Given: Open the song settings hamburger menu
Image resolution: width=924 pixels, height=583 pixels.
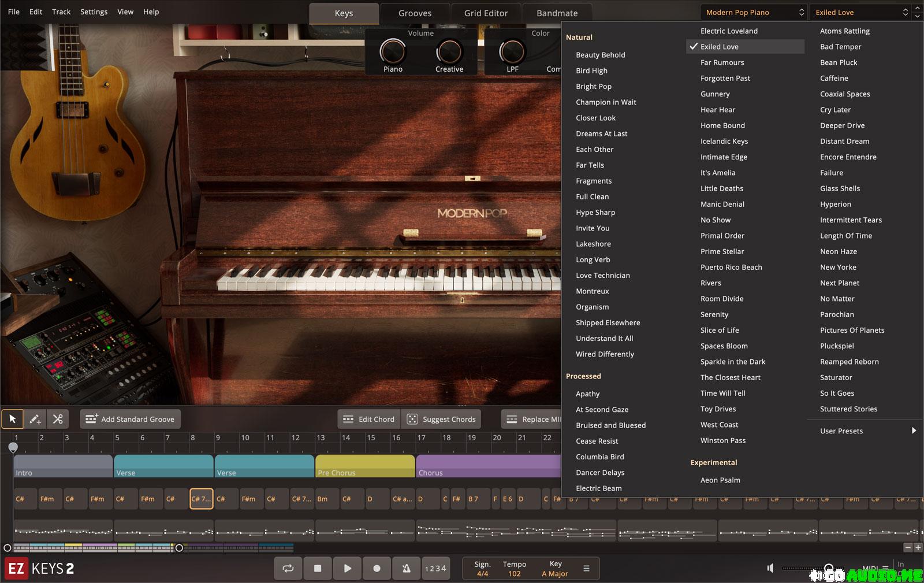Looking at the screenshot, I should [586, 569].
